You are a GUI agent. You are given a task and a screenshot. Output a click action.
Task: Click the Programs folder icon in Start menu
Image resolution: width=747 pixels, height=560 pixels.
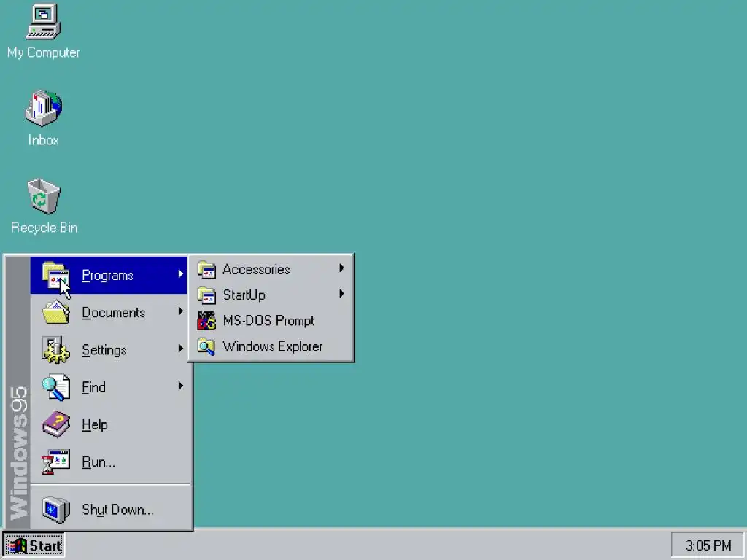click(55, 275)
